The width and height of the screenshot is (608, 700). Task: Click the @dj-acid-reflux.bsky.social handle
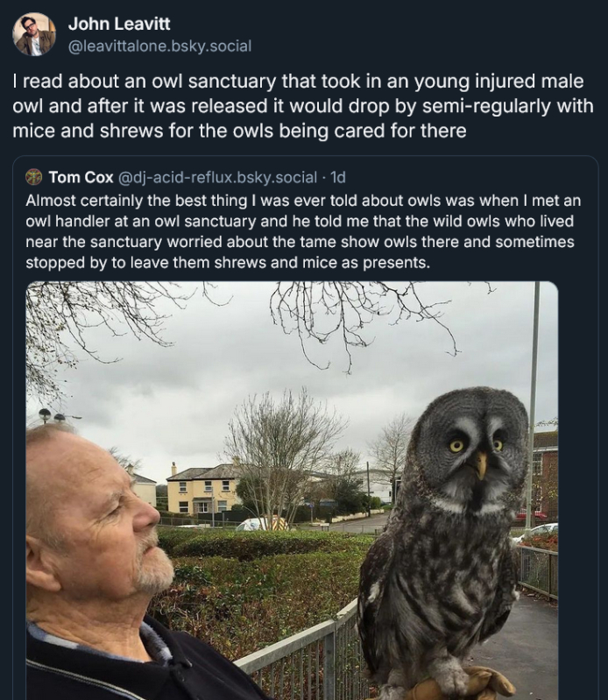coord(217,177)
